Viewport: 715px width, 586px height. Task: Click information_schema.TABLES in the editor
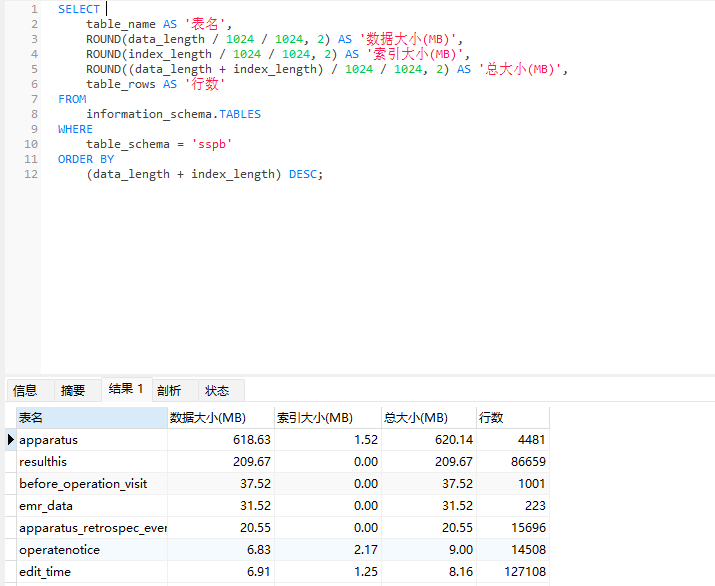(x=173, y=114)
